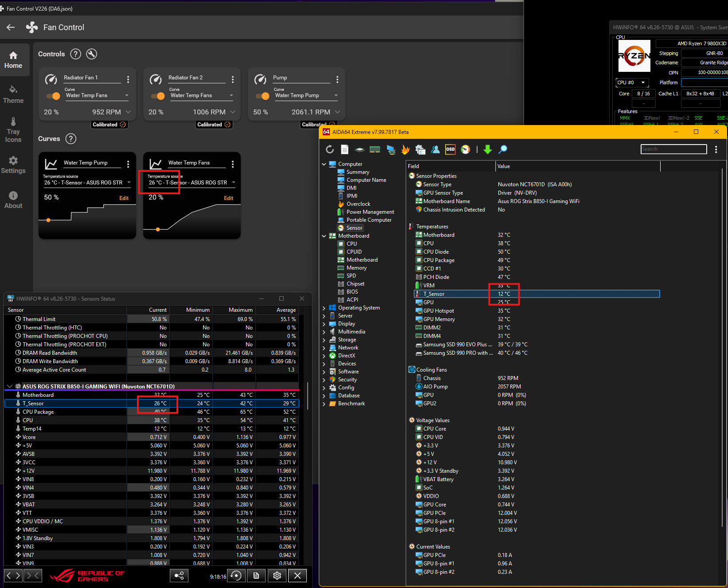Open CPU #0 dropdown in HWiNFO summary
This screenshot has width=728, height=588.
coord(633,82)
